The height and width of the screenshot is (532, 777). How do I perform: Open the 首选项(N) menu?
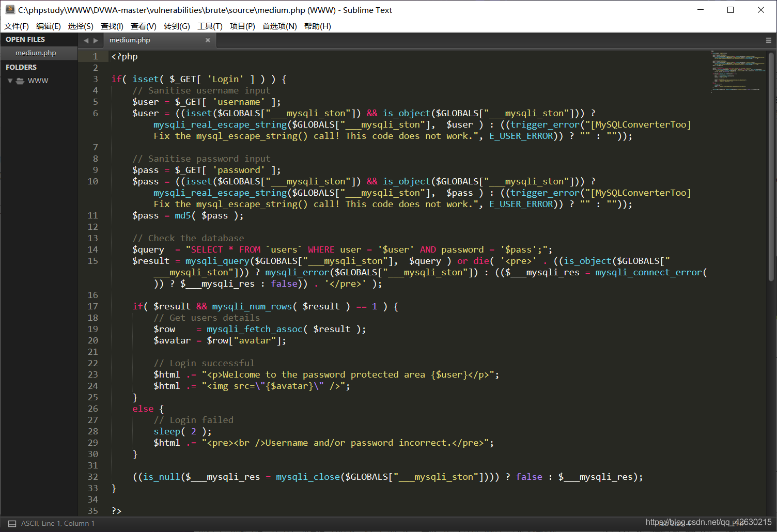click(x=279, y=26)
